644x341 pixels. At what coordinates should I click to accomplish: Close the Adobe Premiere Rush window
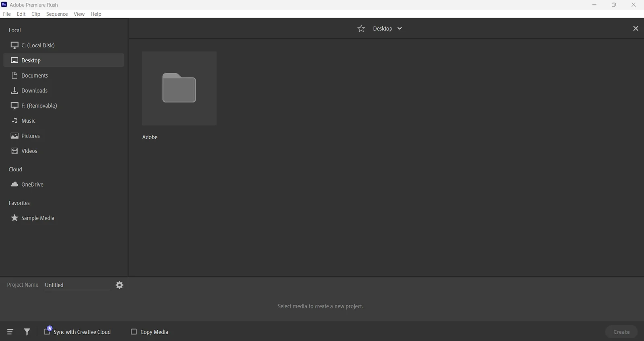point(634,5)
